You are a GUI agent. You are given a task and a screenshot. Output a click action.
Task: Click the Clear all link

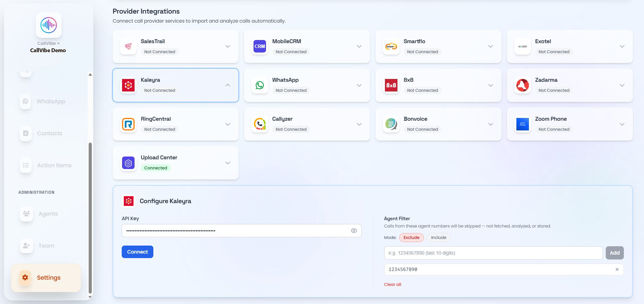coord(393,285)
